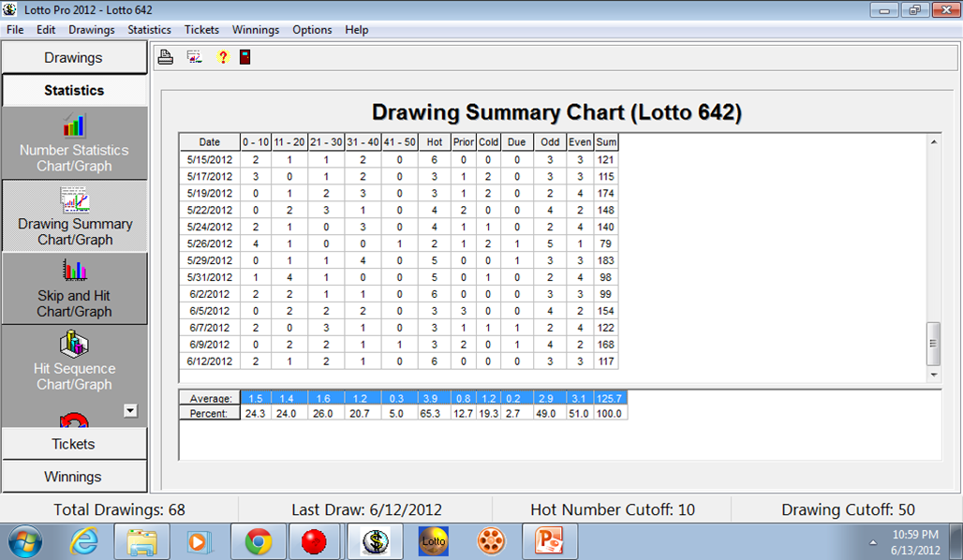Click the partly visible red icon in sidebar
The height and width of the screenshot is (560, 963).
[x=74, y=420]
